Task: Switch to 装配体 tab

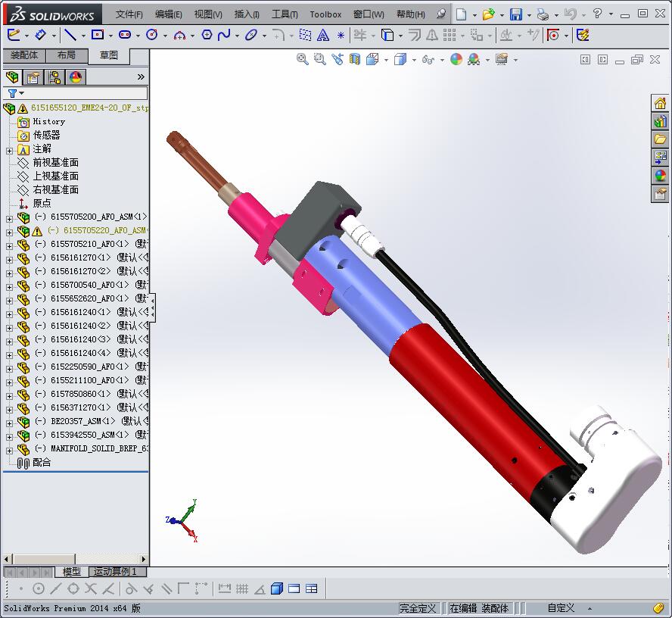Action: point(24,55)
